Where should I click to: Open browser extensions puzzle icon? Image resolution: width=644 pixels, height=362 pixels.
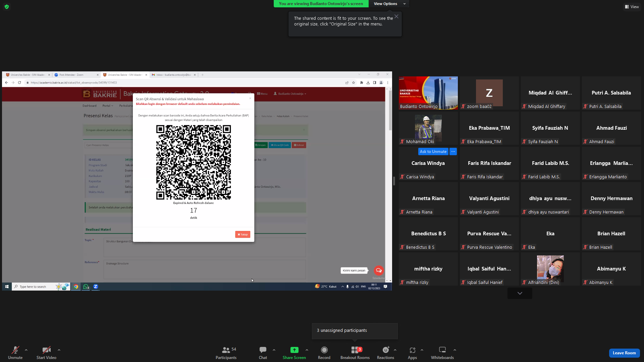pyautogui.click(x=362, y=82)
